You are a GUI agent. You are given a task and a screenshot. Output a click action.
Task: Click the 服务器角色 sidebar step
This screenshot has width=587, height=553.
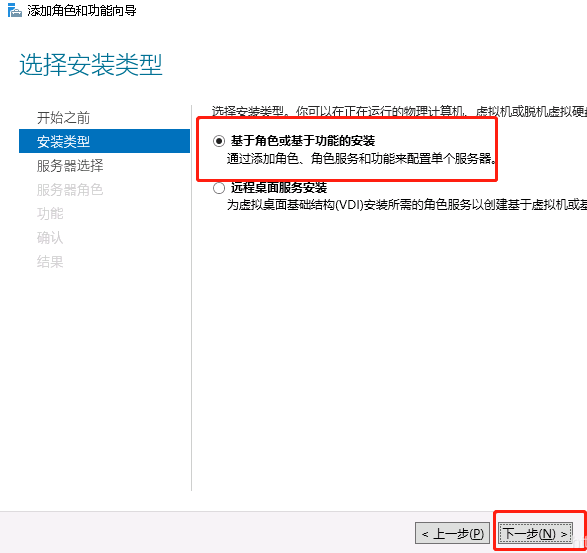click(x=70, y=189)
